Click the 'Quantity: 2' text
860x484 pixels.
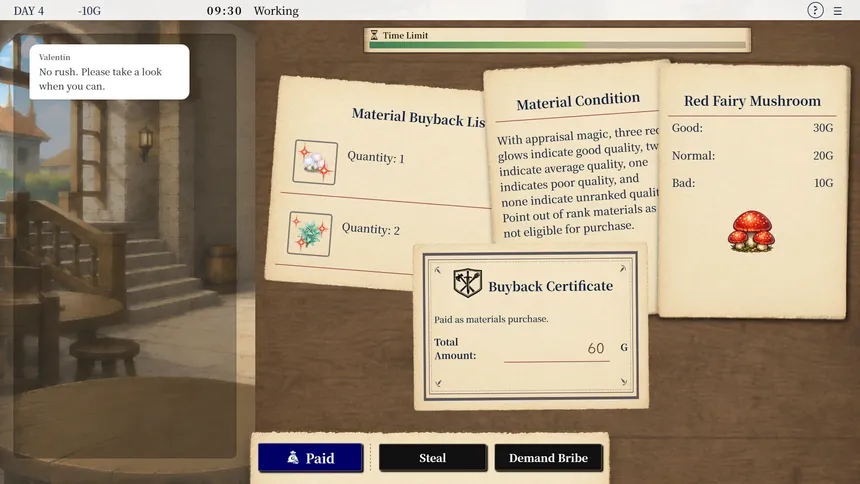coord(371,229)
